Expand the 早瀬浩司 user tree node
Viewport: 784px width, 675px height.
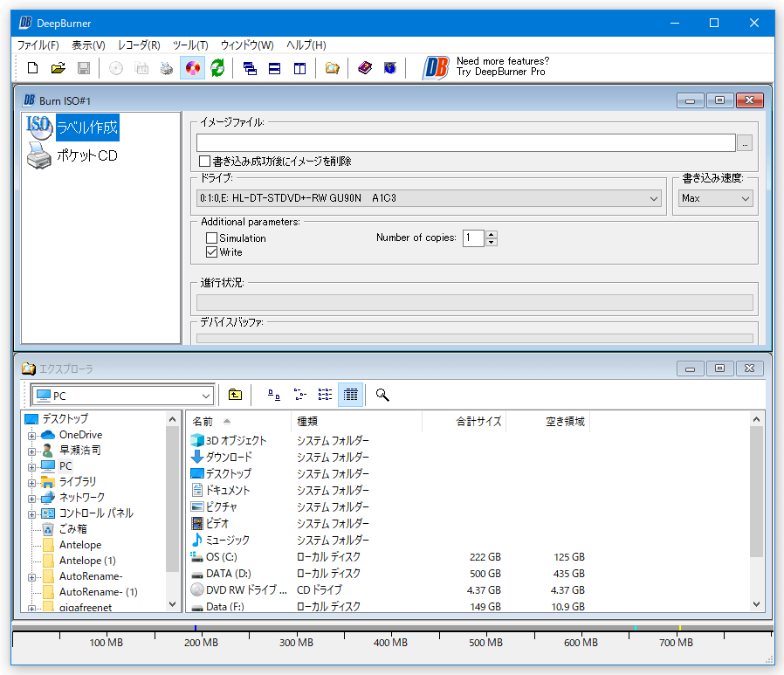[31, 451]
